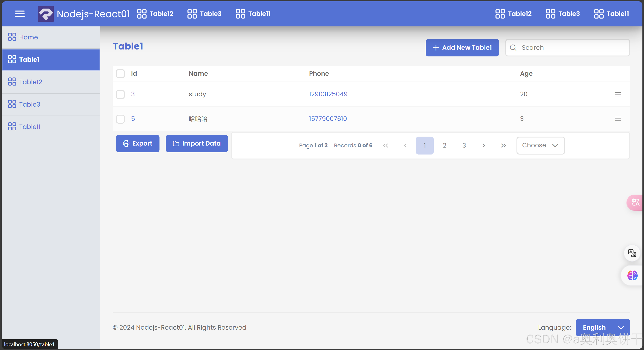Viewport: 644px width, 350px height.
Task: Click the Add New Table1 button
Action: (x=462, y=47)
